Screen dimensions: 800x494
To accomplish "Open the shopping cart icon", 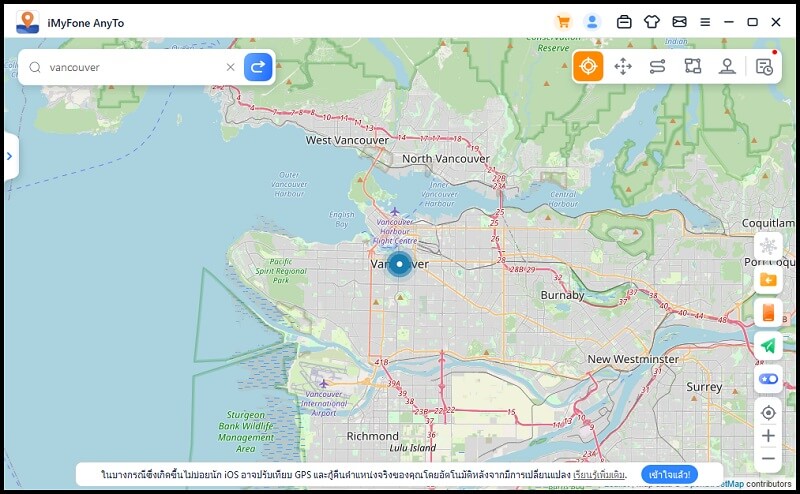I will tap(563, 22).
